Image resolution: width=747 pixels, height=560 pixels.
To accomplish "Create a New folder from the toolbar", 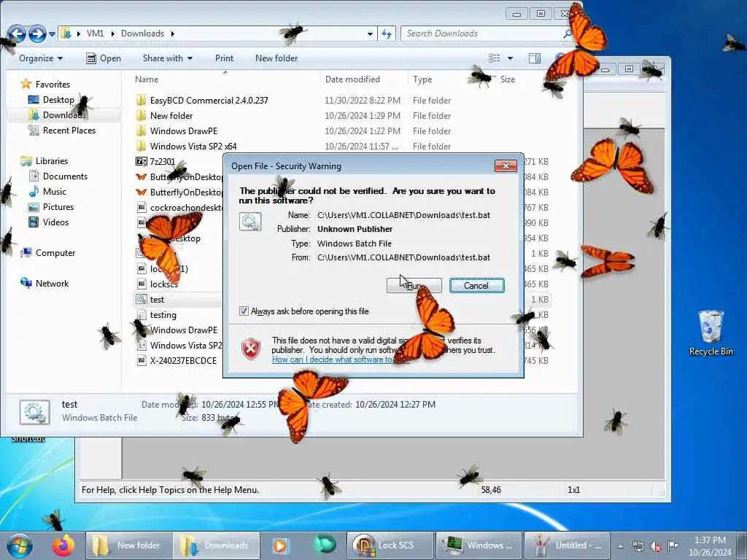I will coord(276,58).
